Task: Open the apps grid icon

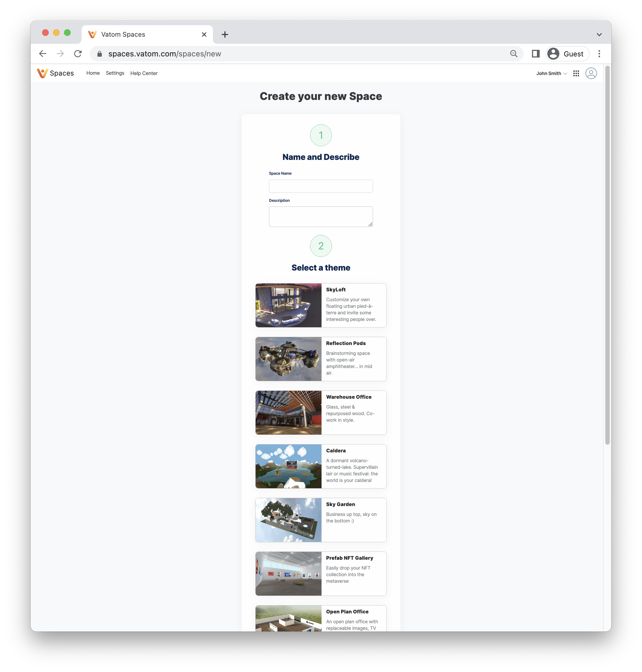Action: [576, 73]
